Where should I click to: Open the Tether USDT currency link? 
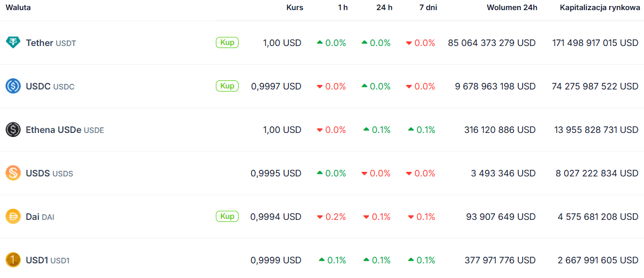51,43
